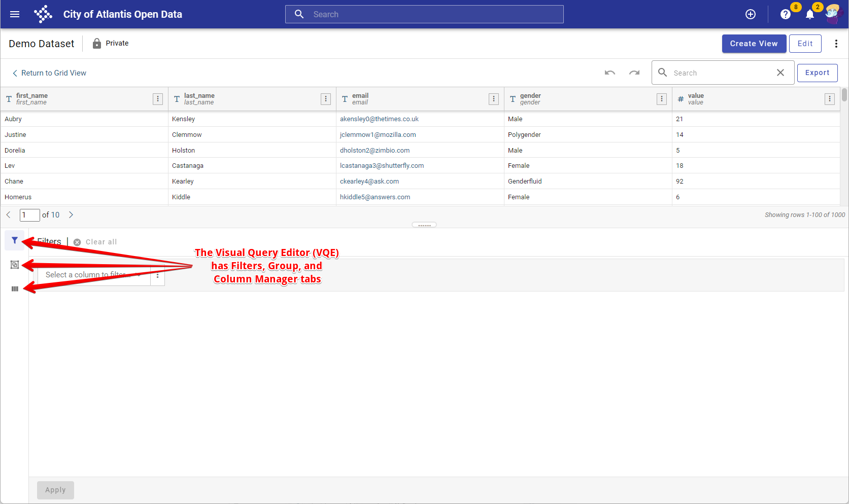Click the undo arrow above the grid

click(x=609, y=73)
